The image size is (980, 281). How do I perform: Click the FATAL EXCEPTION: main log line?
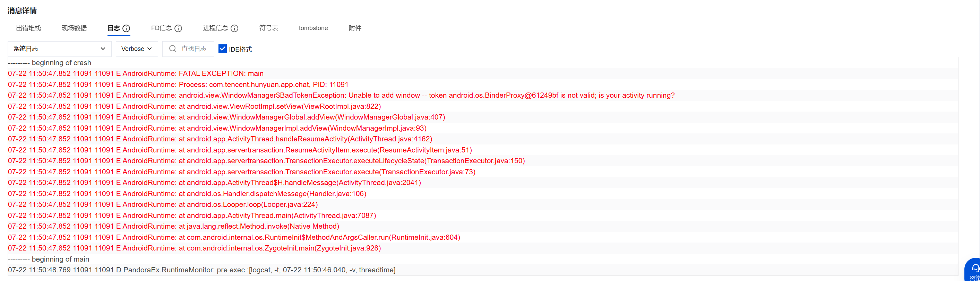click(x=136, y=73)
